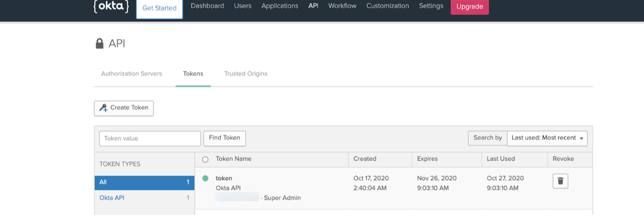Open the Settings menu

pyautogui.click(x=431, y=6)
